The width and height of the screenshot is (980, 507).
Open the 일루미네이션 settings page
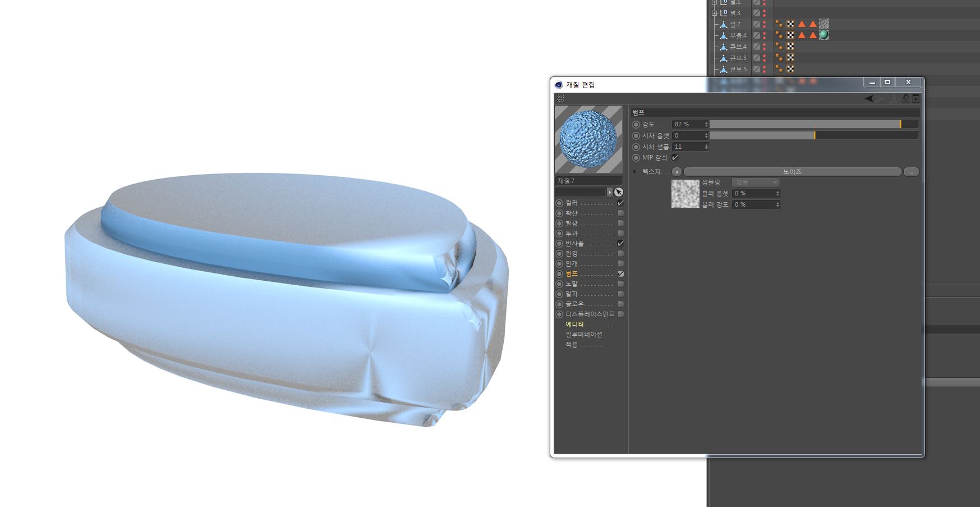coord(583,335)
